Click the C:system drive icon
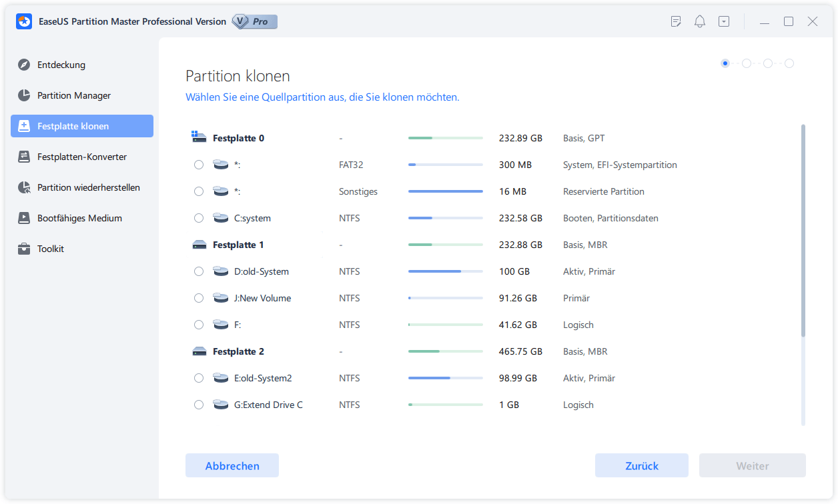This screenshot has width=838, height=504. [x=220, y=218]
